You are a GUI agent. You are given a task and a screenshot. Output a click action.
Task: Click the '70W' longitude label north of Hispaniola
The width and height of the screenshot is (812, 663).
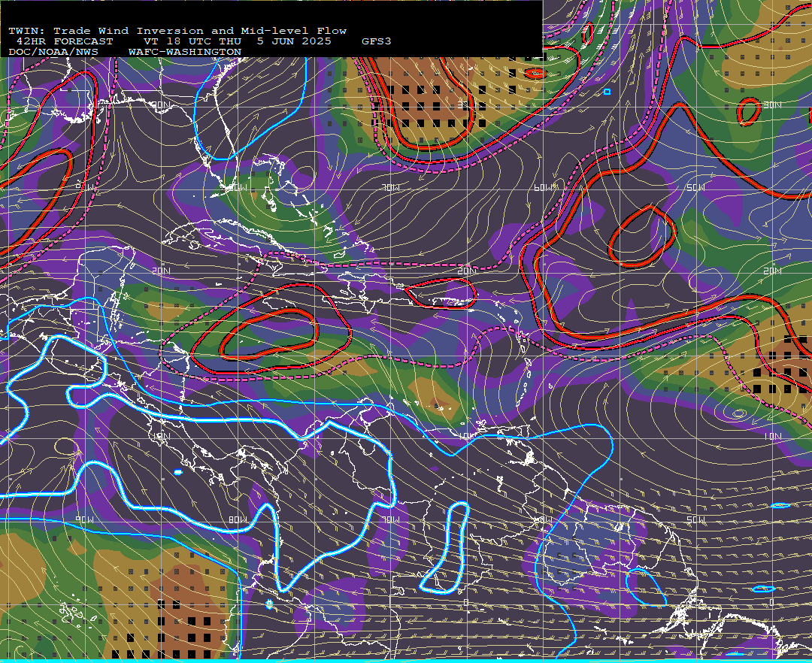391,187
